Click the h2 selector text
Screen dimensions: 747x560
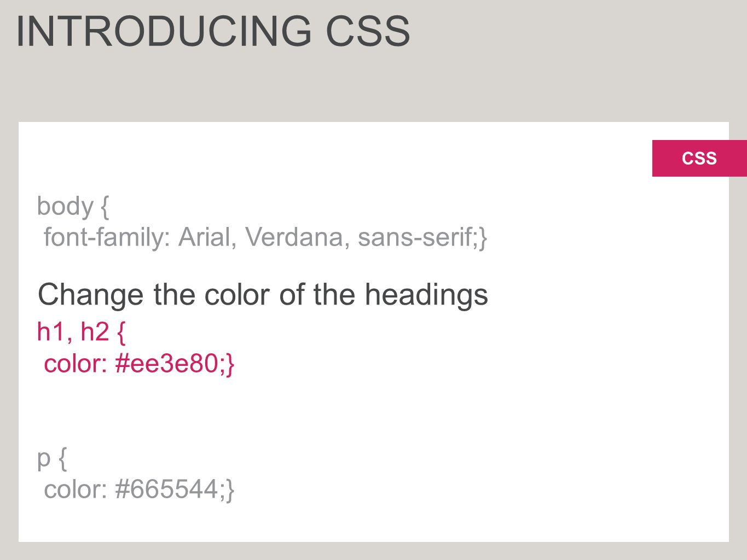pos(95,332)
